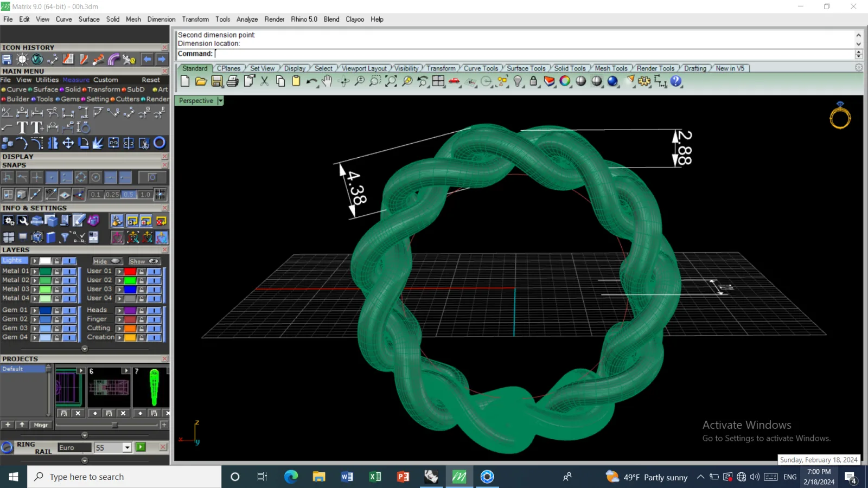Open the Analyze menu
The height and width of the screenshot is (488, 868).
(247, 19)
